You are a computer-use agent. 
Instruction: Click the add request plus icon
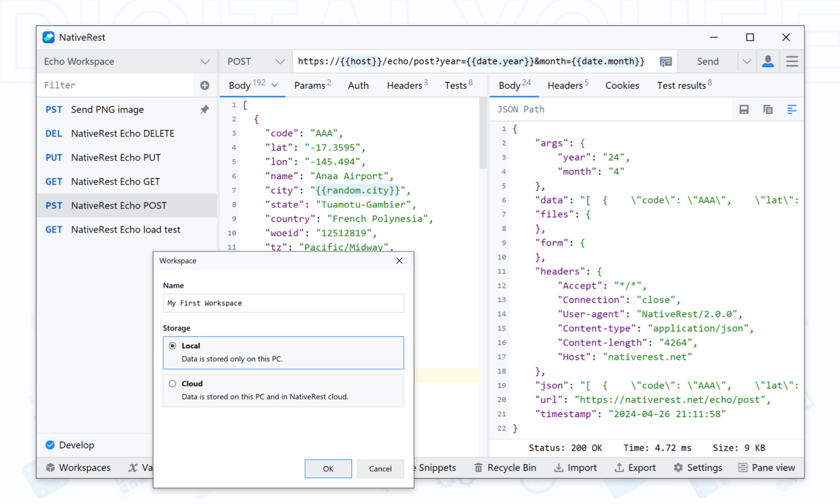pyautogui.click(x=204, y=85)
